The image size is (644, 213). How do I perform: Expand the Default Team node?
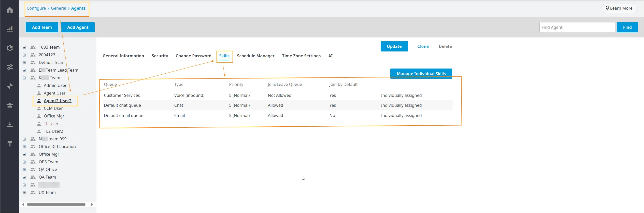pos(24,63)
